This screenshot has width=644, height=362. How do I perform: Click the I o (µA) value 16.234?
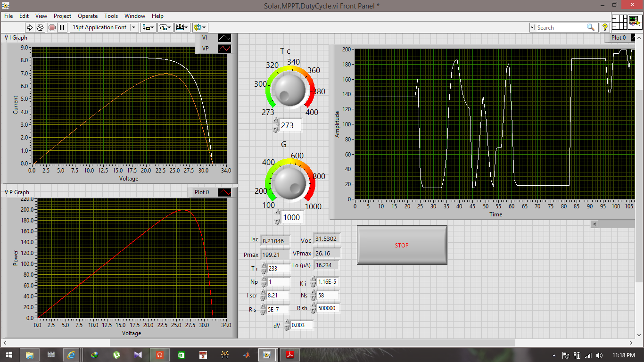[x=326, y=265]
